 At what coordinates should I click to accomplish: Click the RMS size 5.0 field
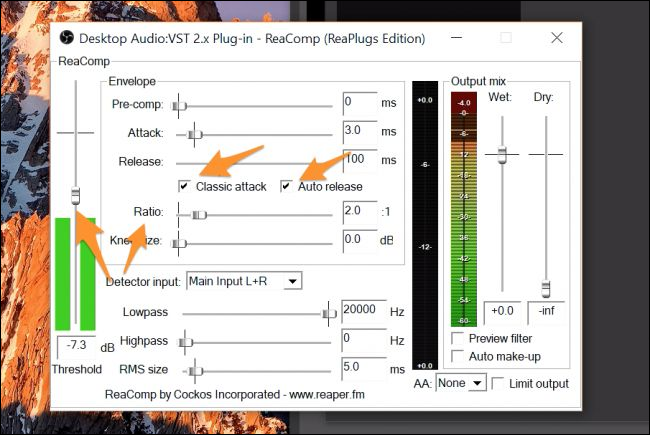point(364,369)
